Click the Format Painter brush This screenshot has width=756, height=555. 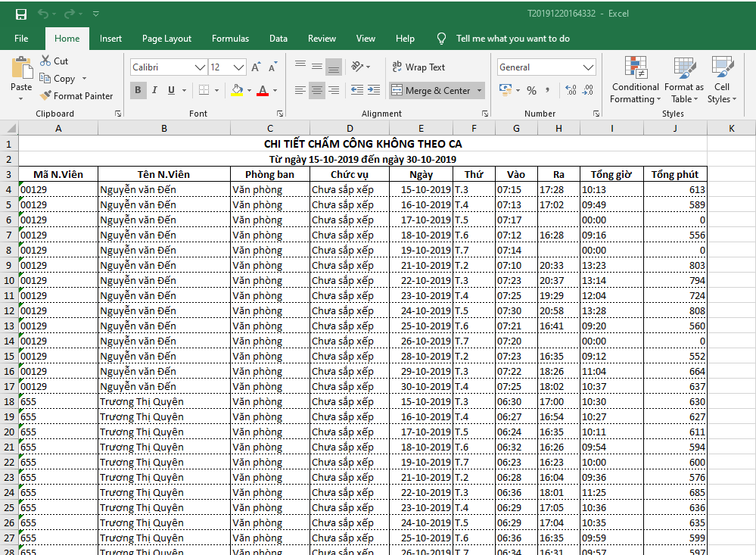point(46,96)
